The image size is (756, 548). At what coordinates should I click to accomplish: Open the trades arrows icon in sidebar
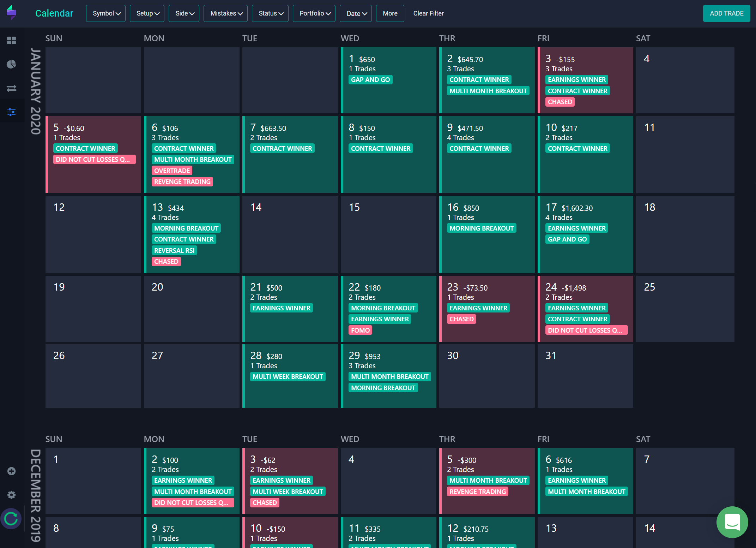(x=11, y=88)
